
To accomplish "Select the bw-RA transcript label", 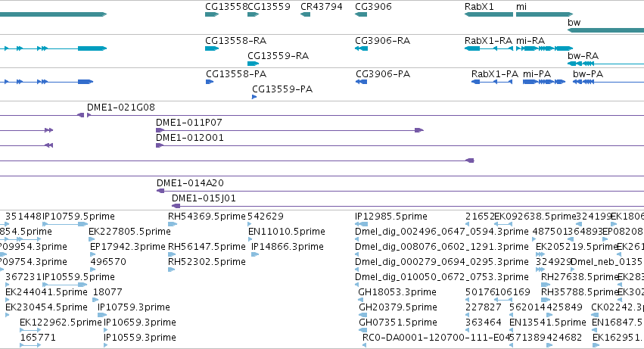I will coord(583,56).
